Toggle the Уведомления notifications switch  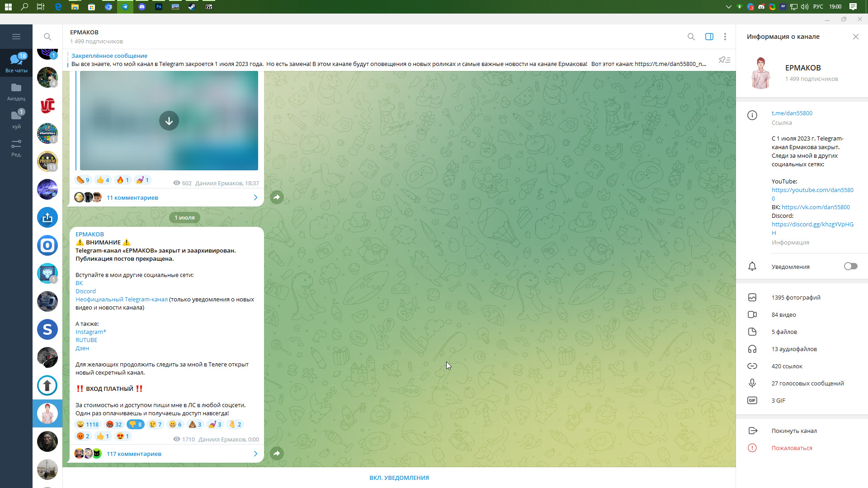pyautogui.click(x=850, y=266)
